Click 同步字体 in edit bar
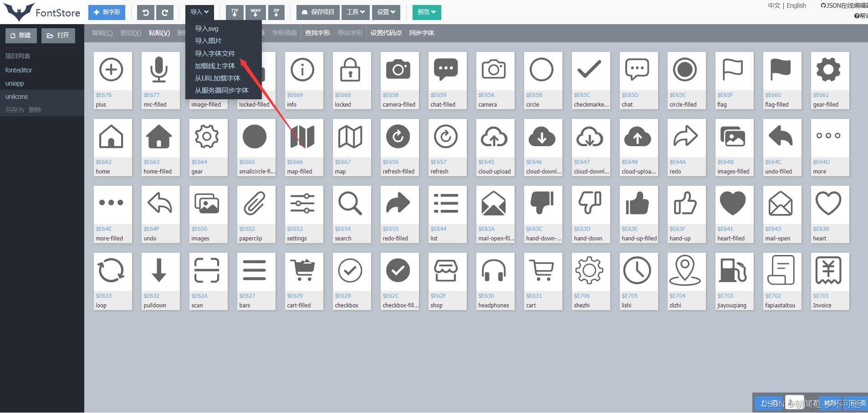The height and width of the screenshot is (413, 868). [x=422, y=33]
